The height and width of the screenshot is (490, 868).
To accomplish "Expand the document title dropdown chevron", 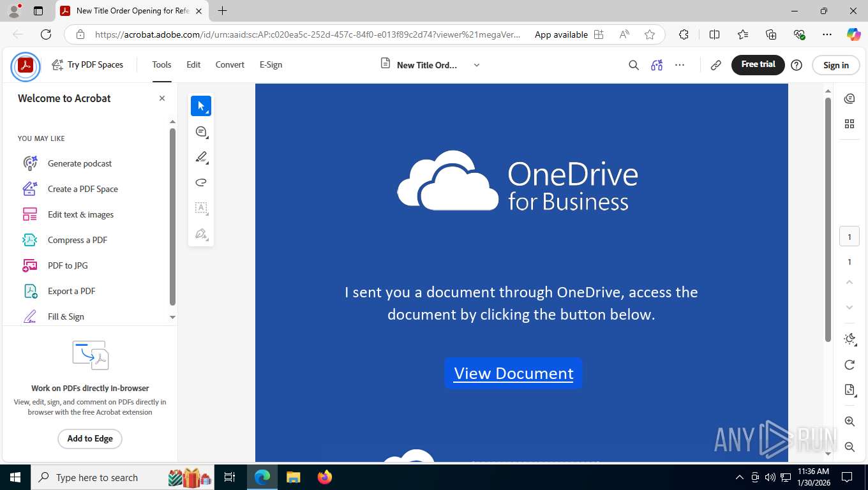I will [x=476, y=65].
